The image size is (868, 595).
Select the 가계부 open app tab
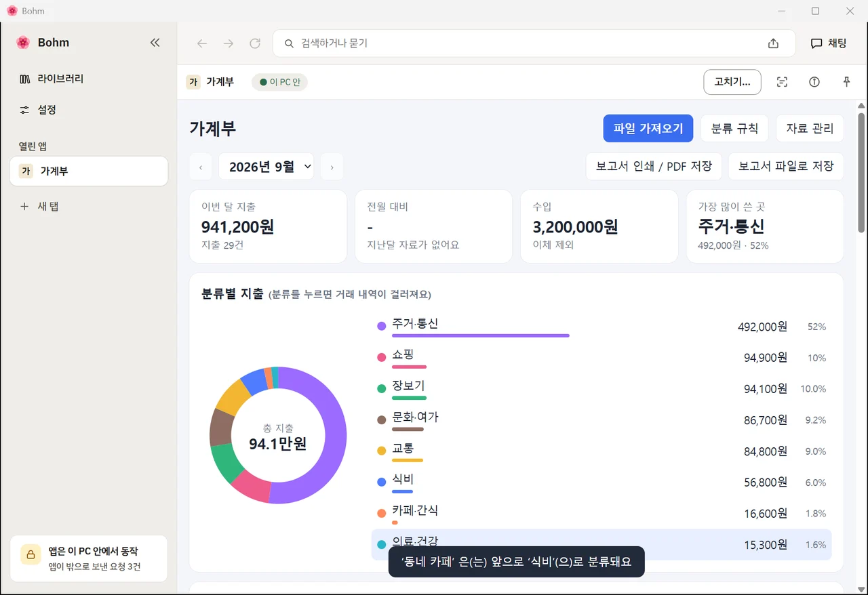click(x=89, y=171)
